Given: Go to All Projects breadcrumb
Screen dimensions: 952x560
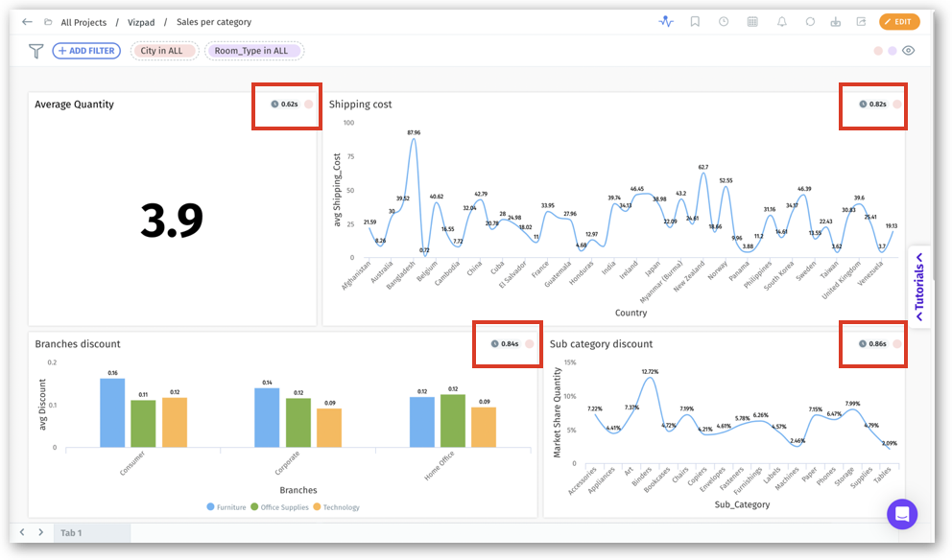Looking at the screenshot, I should (x=83, y=22).
